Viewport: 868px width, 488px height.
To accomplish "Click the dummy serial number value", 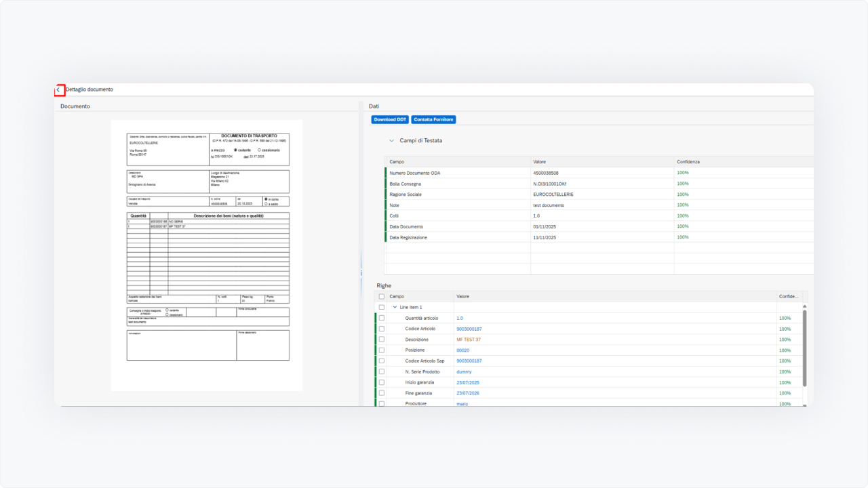I will 464,372.
